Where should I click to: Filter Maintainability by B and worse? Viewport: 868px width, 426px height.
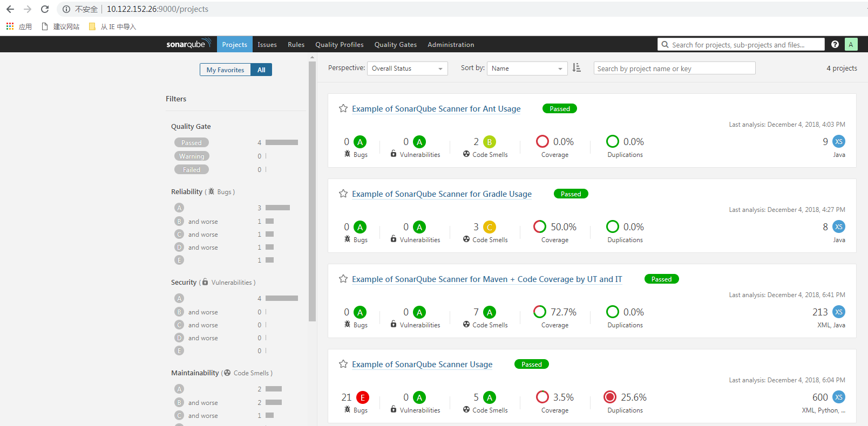[196, 402]
